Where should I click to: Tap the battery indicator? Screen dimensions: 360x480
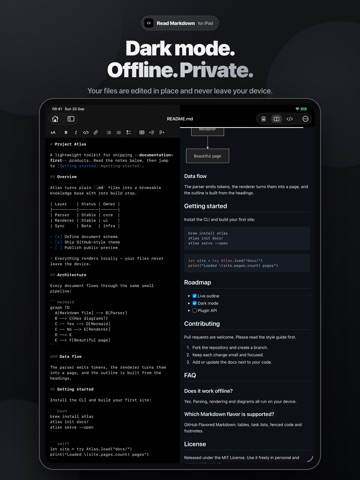click(x=304, y=109)
